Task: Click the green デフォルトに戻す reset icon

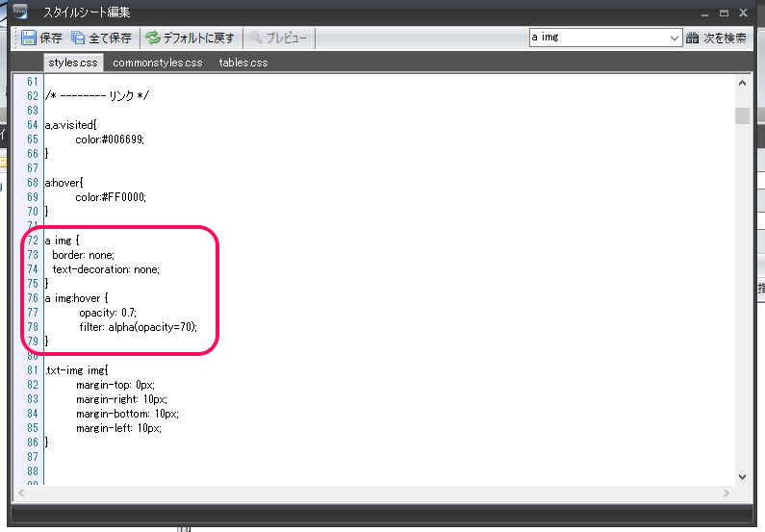Action: [x=152, y=38]
